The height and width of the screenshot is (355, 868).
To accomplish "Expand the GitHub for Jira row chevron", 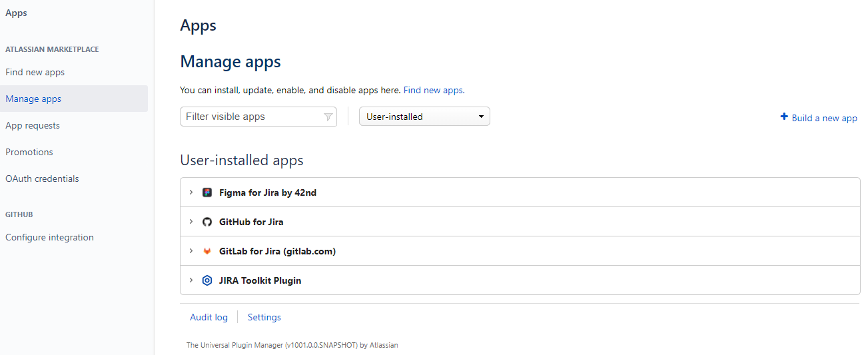I will click(191, 222).
